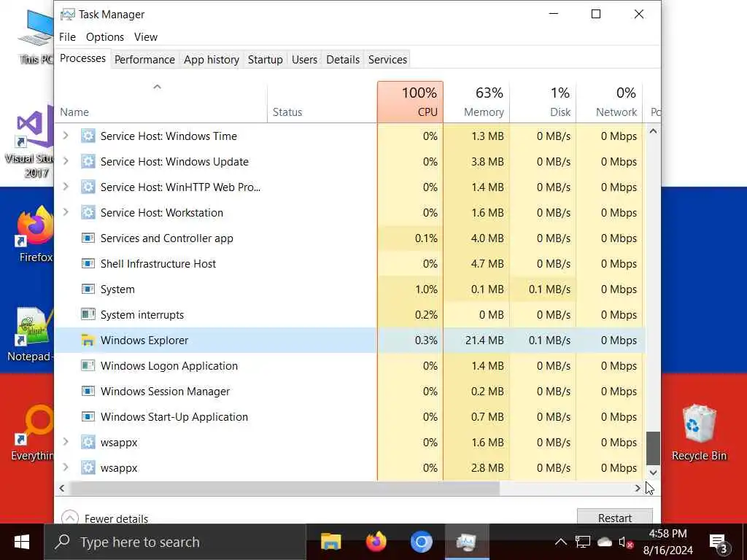The image size is (747, 560).
Task: Open File Explorer from the taskbar
Action: pos(331,542)
